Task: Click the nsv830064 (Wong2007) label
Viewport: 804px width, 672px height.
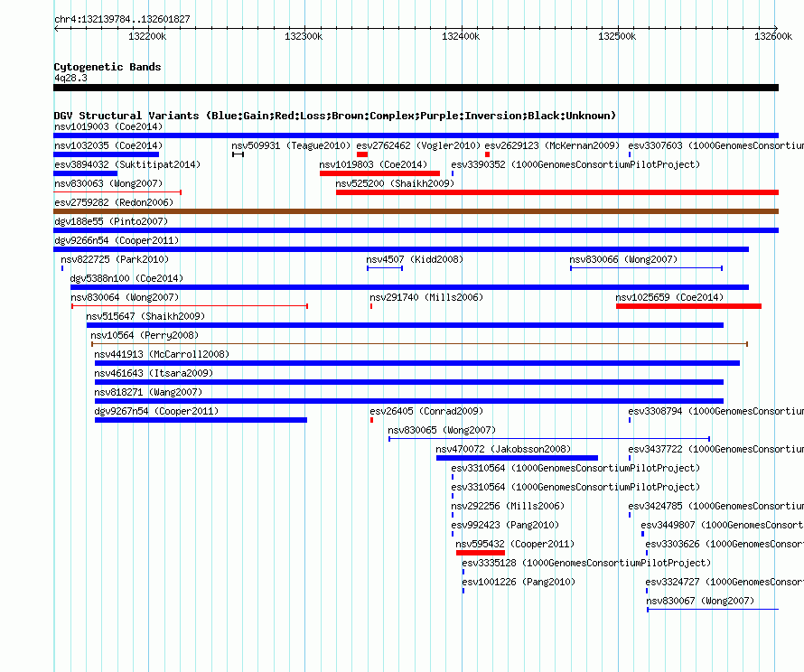Action: (x=125, y=297)
